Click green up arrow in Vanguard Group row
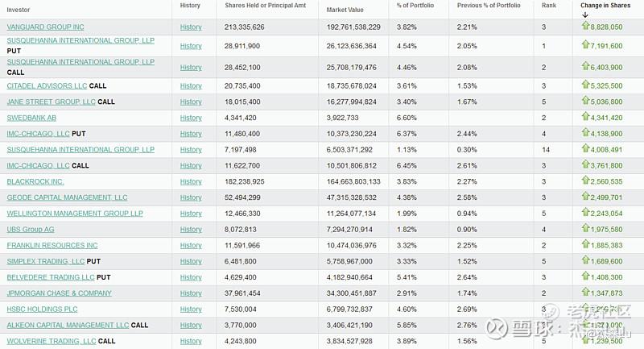 pyautogui.click(x=585, y=27)
